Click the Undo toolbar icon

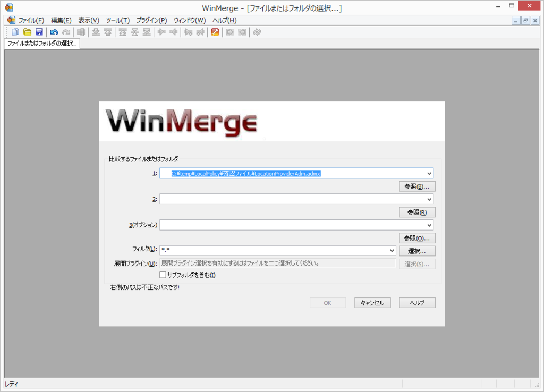coord(54,32)
